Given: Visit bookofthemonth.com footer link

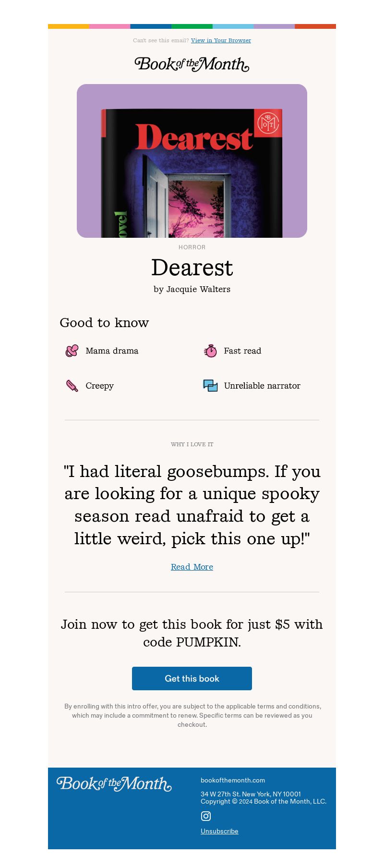Looking at the screenshot, I should pos(233,780).
